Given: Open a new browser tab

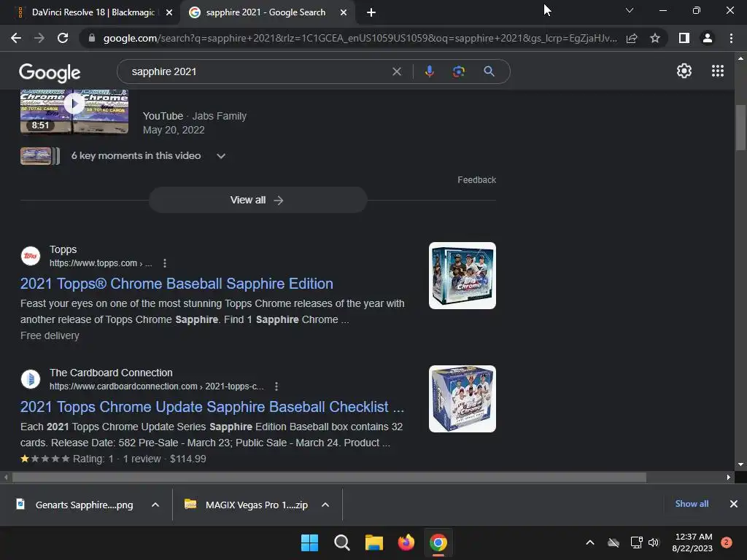Looking at the screenshot, I should [x=371, y=12].
